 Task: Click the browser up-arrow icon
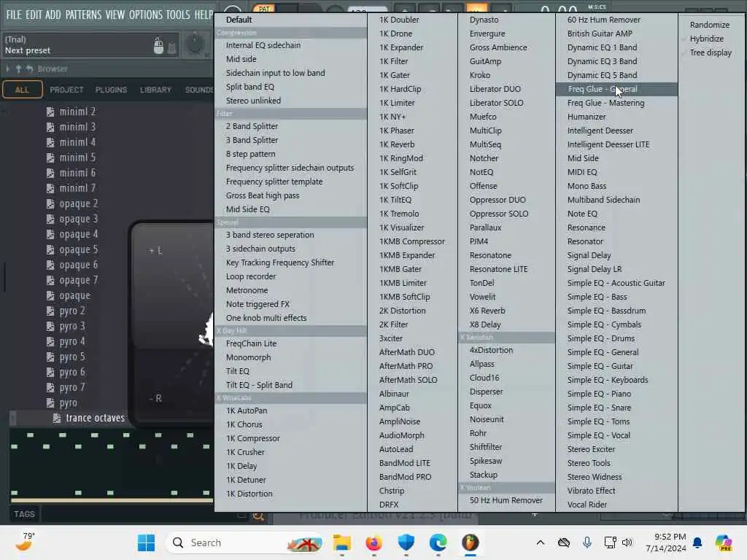(x=18, y=69)
